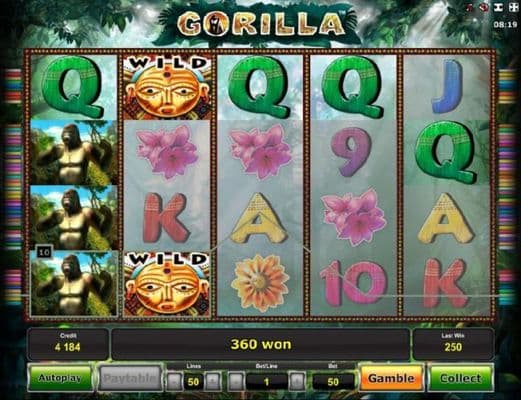Click the purple 9 symbol
The width and height of the screenshot is (521, 400).
pos(353,152)
